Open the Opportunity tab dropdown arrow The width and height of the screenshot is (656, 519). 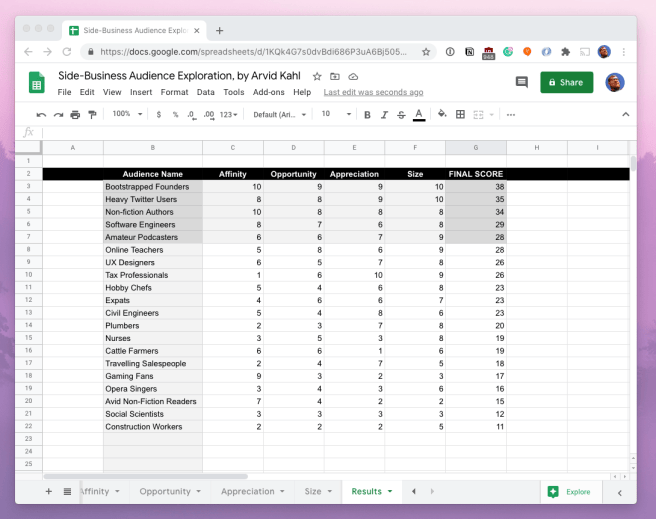(x=198, y=491)
